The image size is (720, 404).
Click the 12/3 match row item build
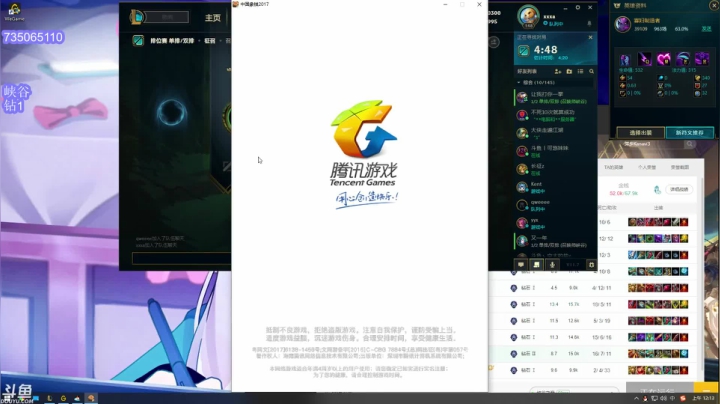[658, 255]
